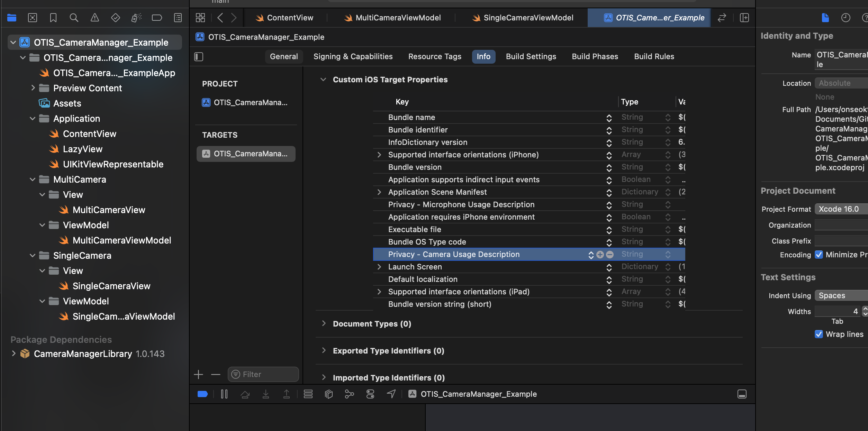Add row button on Camera Usage Description

click(600, 255)
